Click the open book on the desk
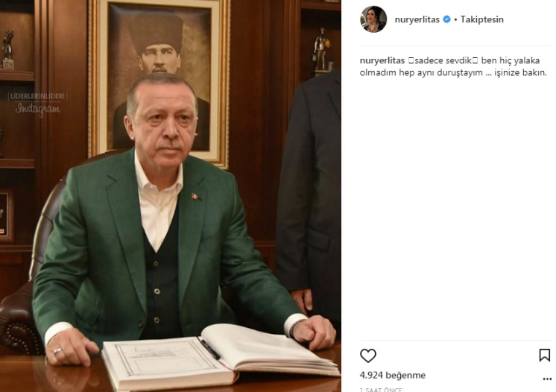556x392 pixels. pos(221,356)
